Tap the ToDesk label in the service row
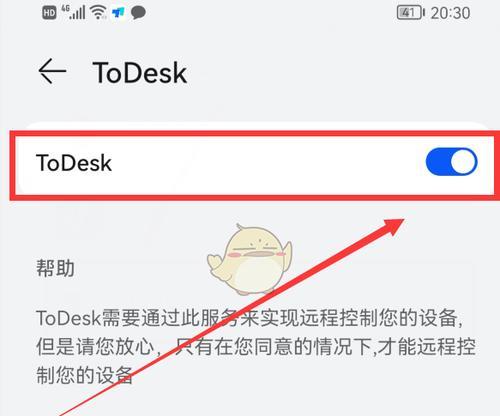Image resolution: width=500 pixels, height=416 pixels. [74, 163]
